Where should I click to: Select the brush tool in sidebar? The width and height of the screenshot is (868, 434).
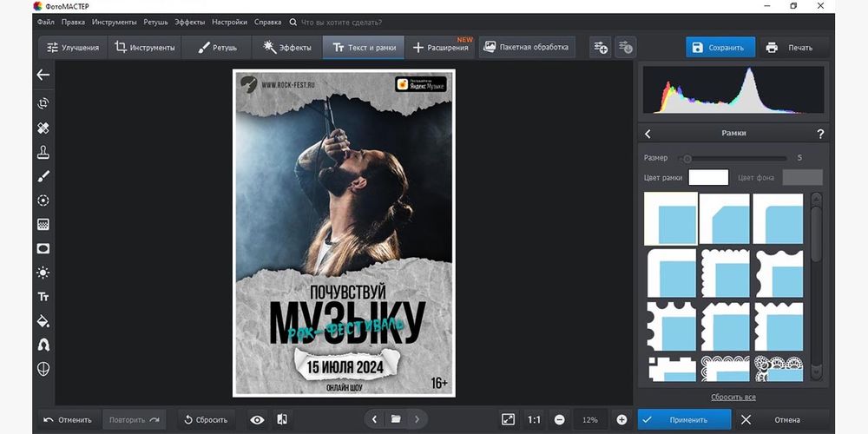click(43, 176)
